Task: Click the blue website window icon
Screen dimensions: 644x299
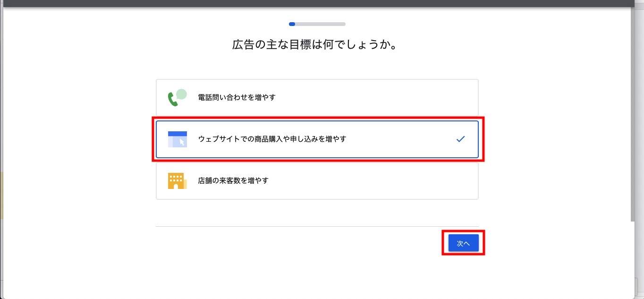Action: point(177,139)
